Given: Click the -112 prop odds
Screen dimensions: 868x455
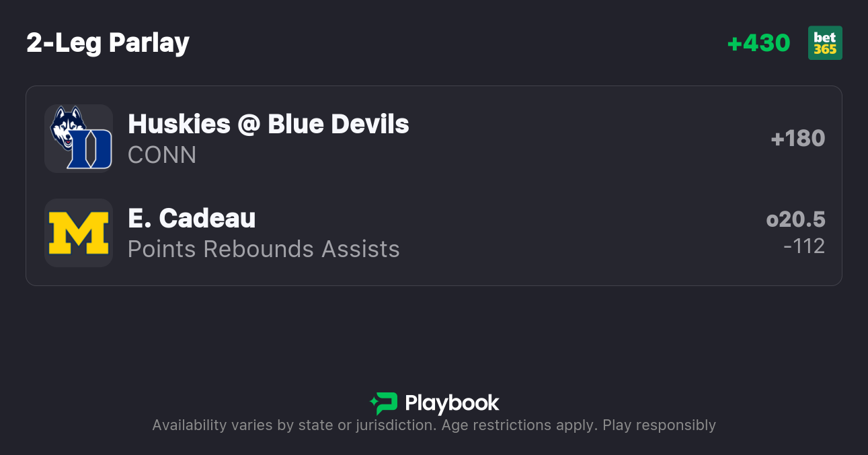Looking at the screenshot, I should 804,246.
